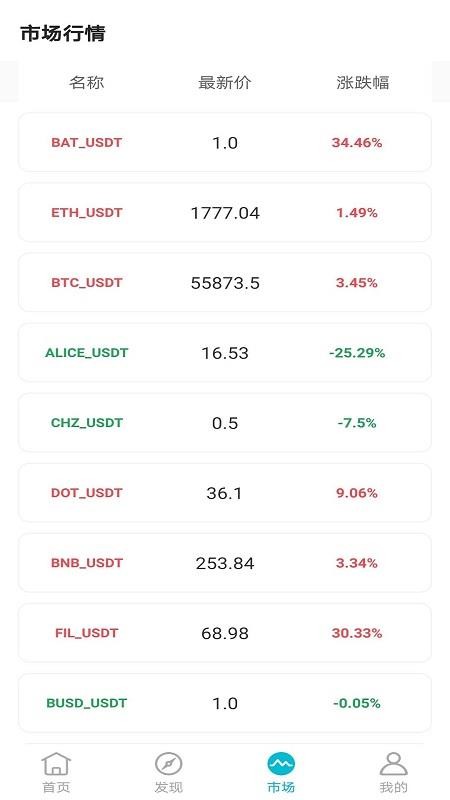
Task: Open the ETH_USDT trading pair
Action: click(225, 212)
